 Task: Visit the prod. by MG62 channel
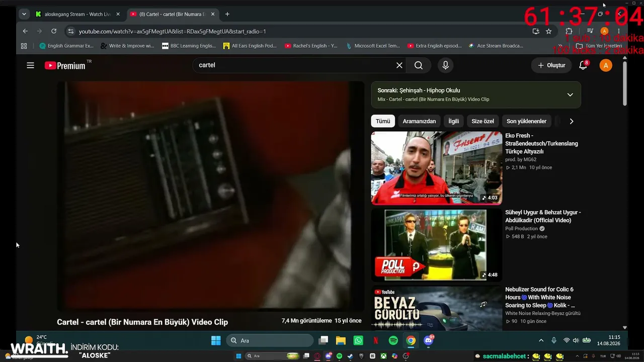click(521, 159)
